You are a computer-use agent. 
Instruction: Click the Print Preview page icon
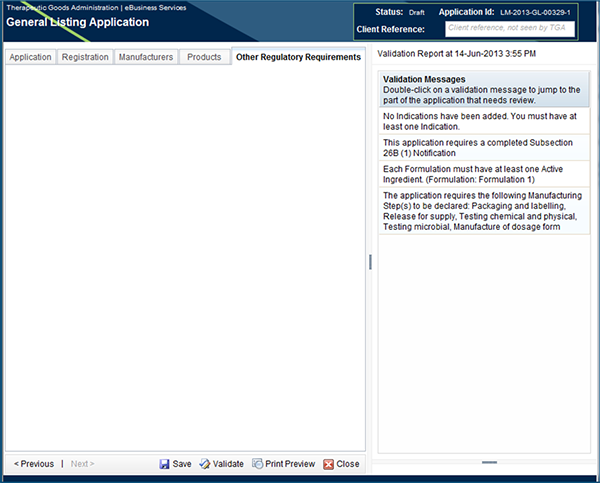(258, 464)
